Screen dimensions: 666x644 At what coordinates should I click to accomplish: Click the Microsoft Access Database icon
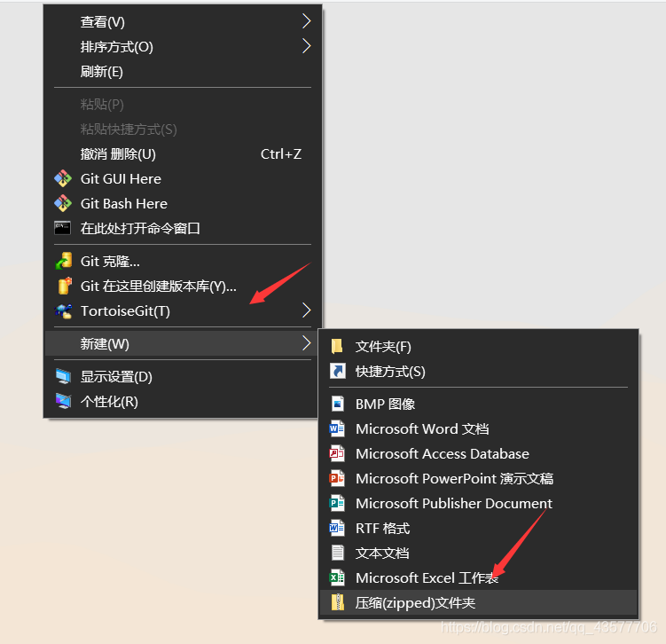point(337,453)
